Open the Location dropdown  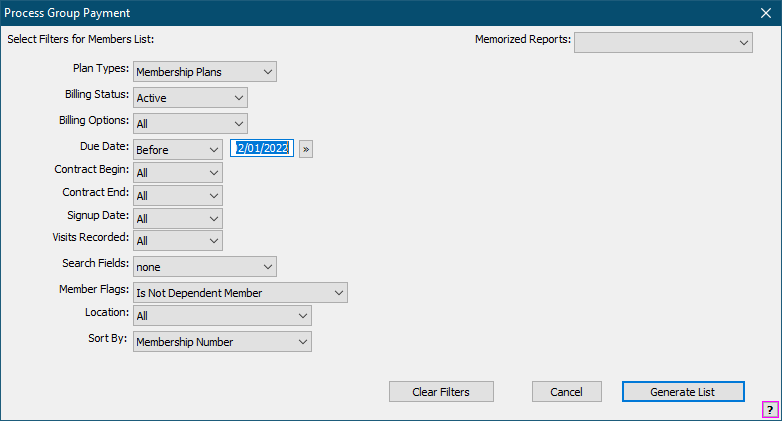(x=222, y=316)
